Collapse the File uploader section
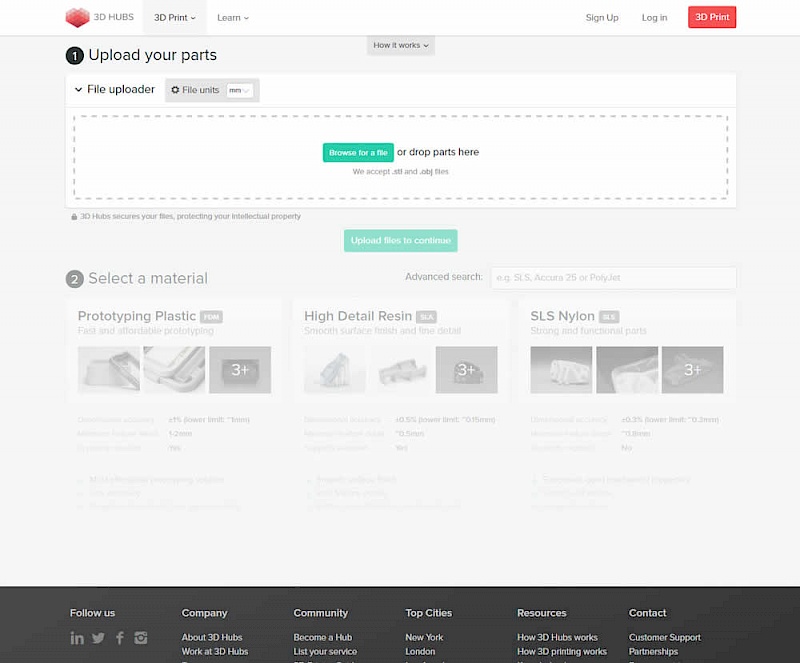The height and width of the screenshot is (663, 800). click(x=79, y=90)
